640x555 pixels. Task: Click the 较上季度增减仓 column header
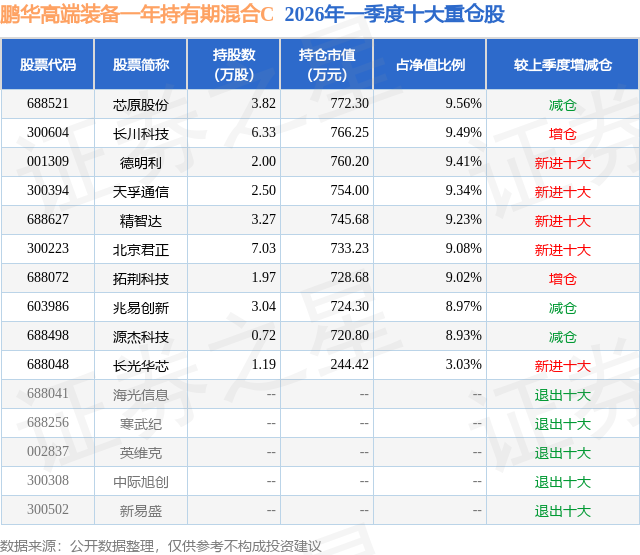pyautogui.click(x=563, y=64)
